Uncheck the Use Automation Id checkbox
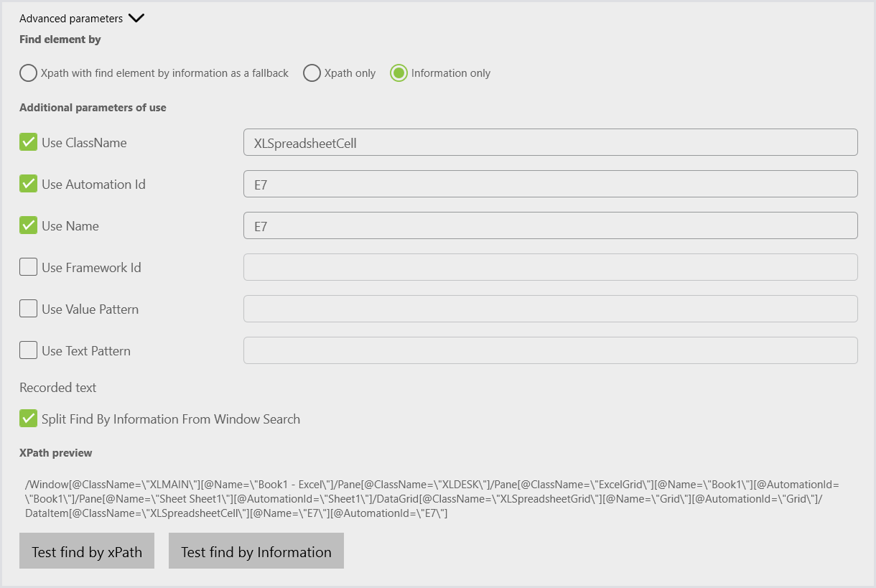This screenshot has height=588, width=876. (29, 184)
